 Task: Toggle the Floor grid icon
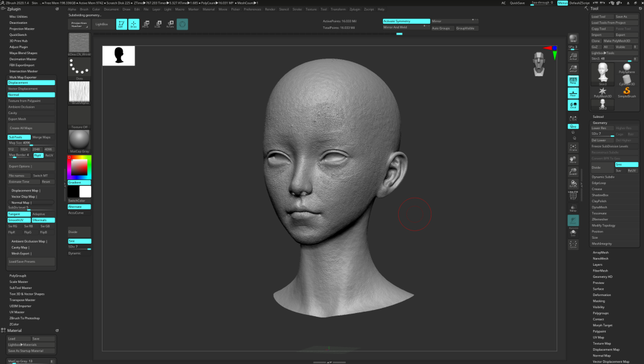click(x=573, y=93)
